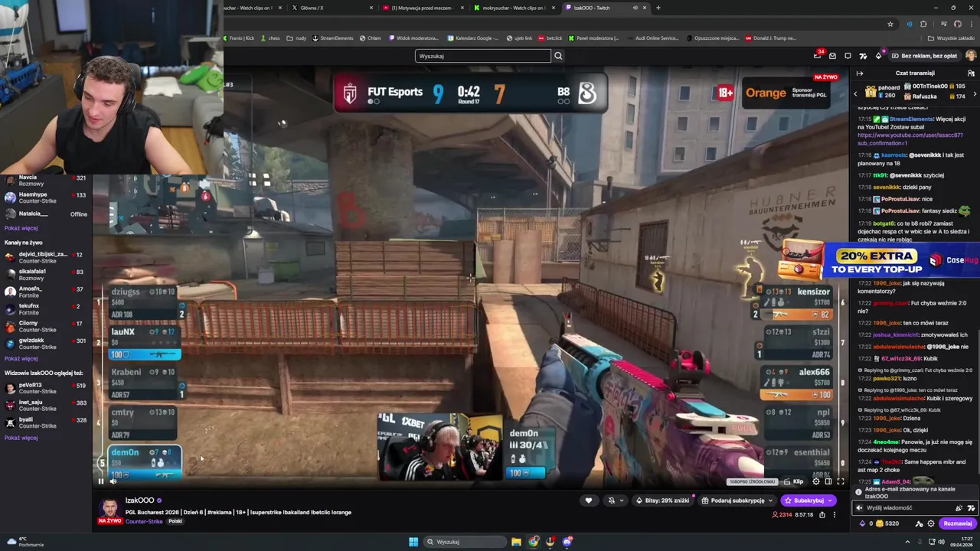Expand followed channels with first Pokaż więcej
The image size is (980, 551).
21,228
